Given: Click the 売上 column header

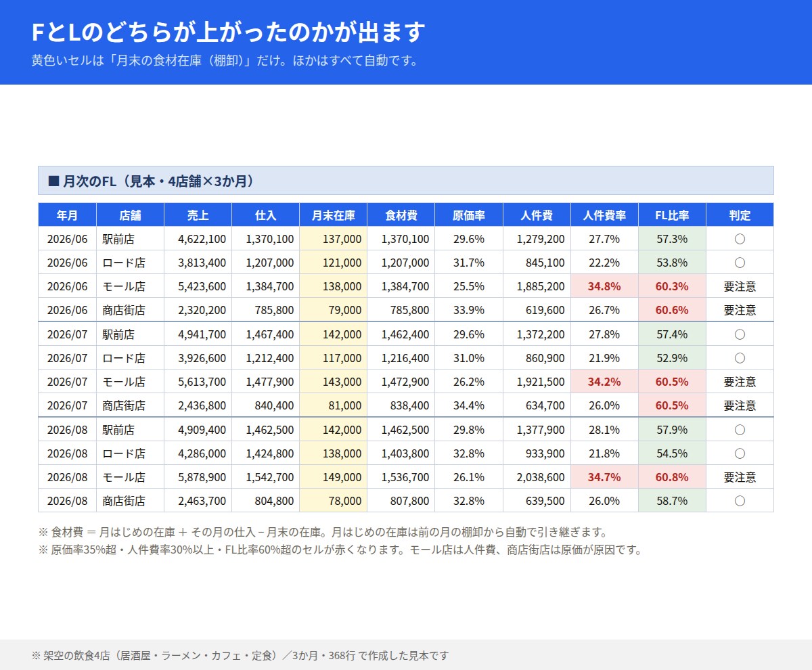Looking at the screenshot, I should (198, 215).
